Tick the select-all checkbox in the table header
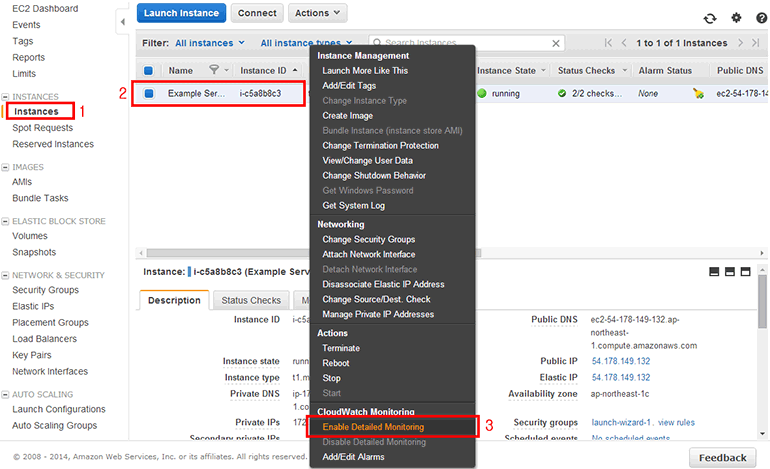The image size is (770, 469). tap(149, 71)
